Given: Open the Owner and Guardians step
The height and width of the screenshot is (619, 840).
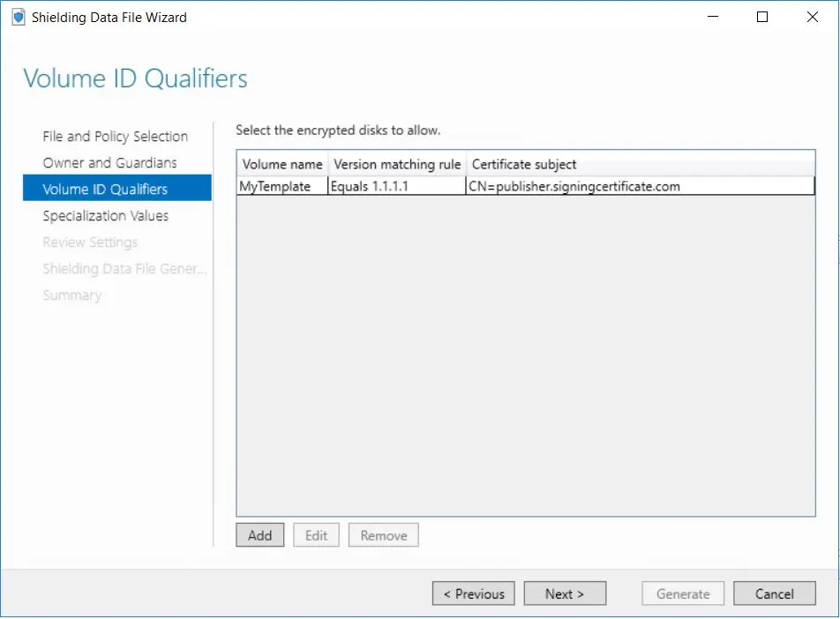Looking at the screenshot, I should point(109,163).
